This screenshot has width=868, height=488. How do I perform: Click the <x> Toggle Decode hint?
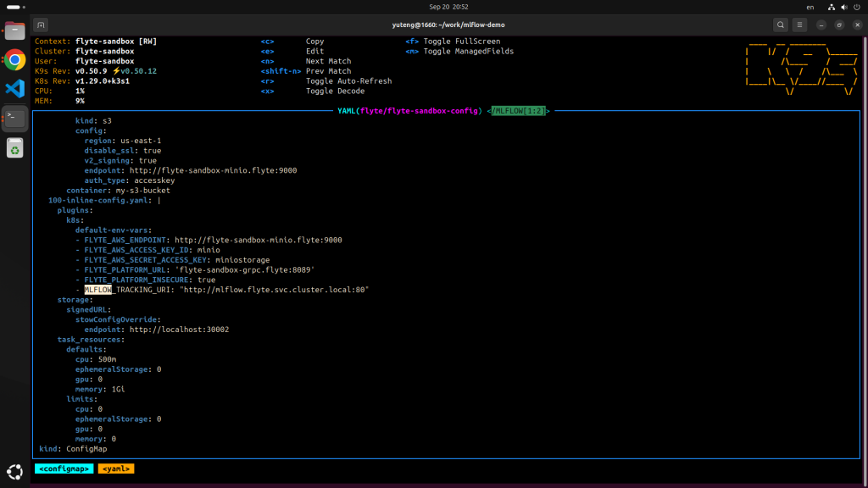[x=313, y=91]
